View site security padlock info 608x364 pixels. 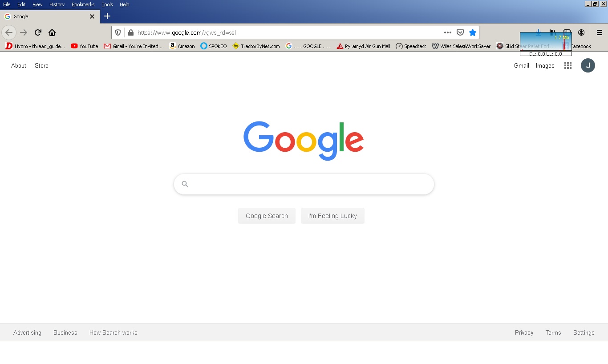(130, 32)
